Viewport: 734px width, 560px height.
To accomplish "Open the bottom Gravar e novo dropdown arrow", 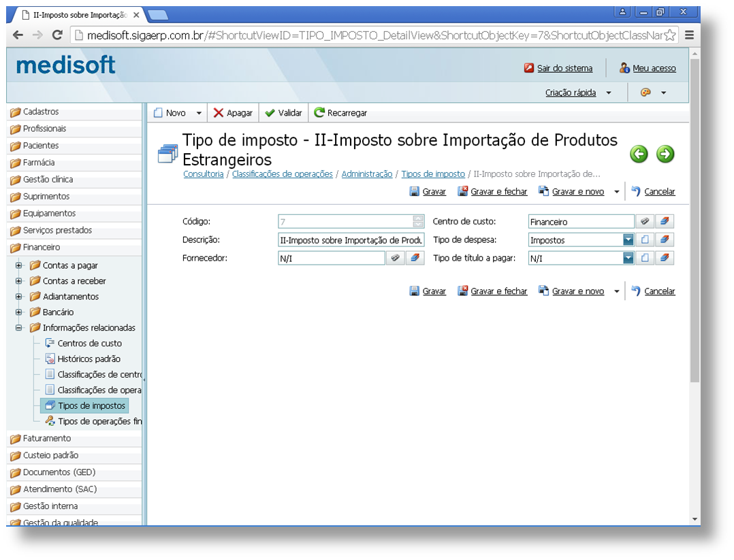I will click(x=616, y=291).
